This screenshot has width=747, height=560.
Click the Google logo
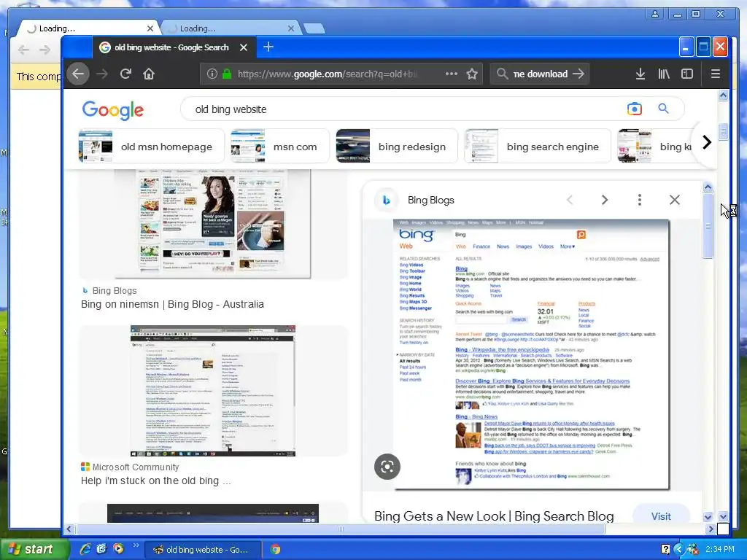(113, 110)
